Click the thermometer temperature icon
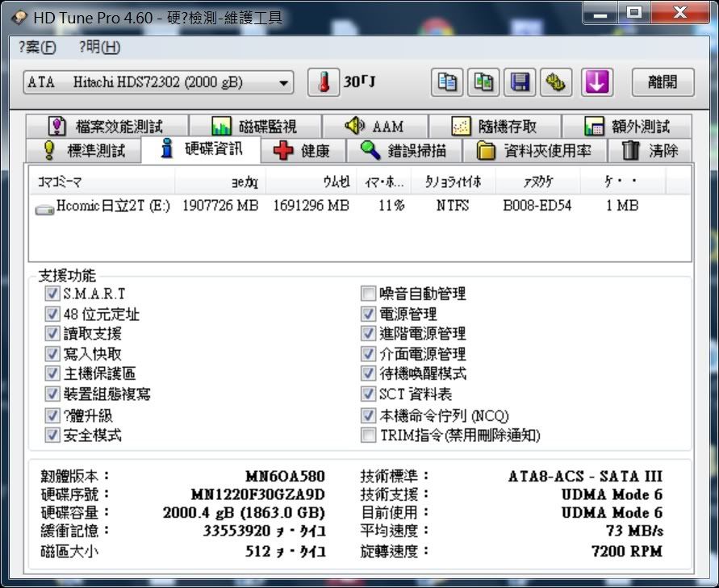Viewport: 719px width, 588px height. point(324,82)
